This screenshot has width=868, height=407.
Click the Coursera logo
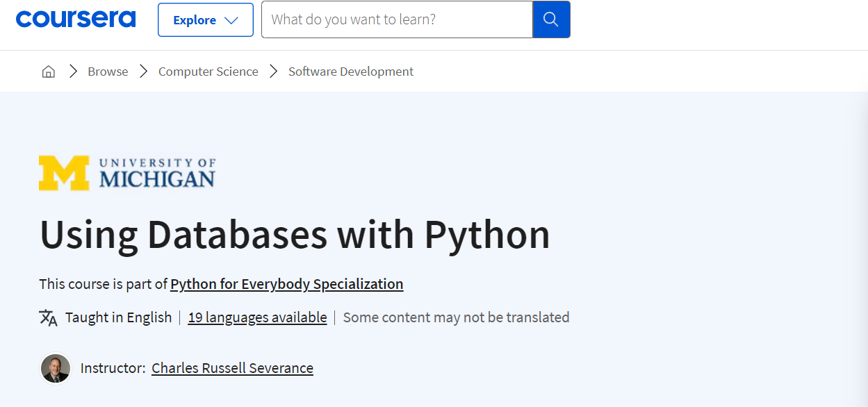click(76, 19)
